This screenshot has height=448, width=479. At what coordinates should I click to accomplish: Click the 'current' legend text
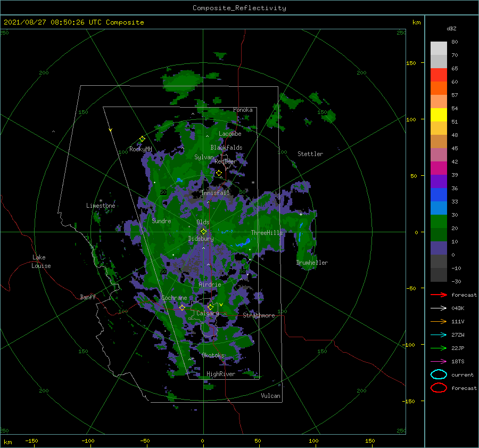click(x=463, y=374)
